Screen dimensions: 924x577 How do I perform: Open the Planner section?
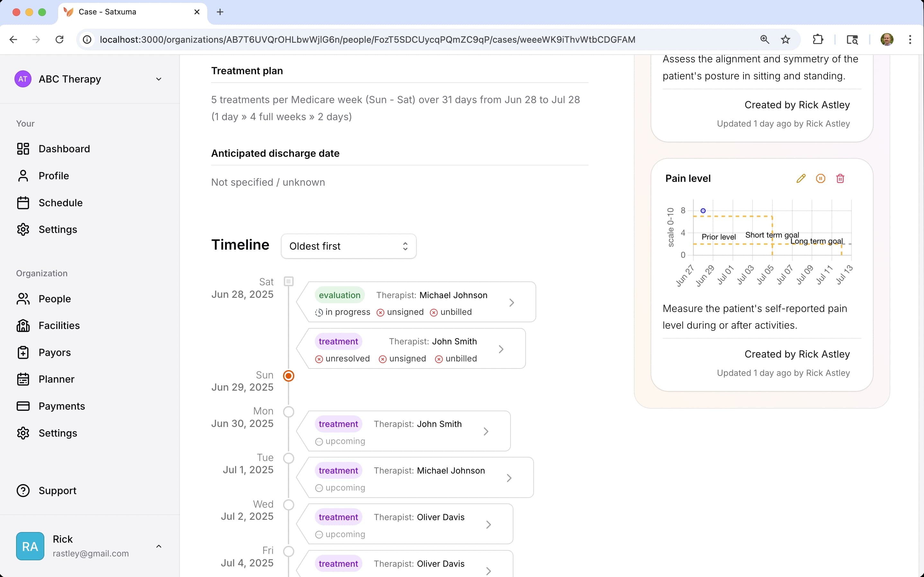(57, 379)
